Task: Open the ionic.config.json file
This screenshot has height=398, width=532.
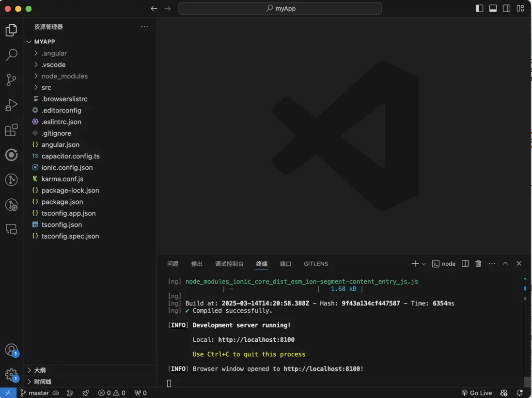Action: [x=91, y=167]
